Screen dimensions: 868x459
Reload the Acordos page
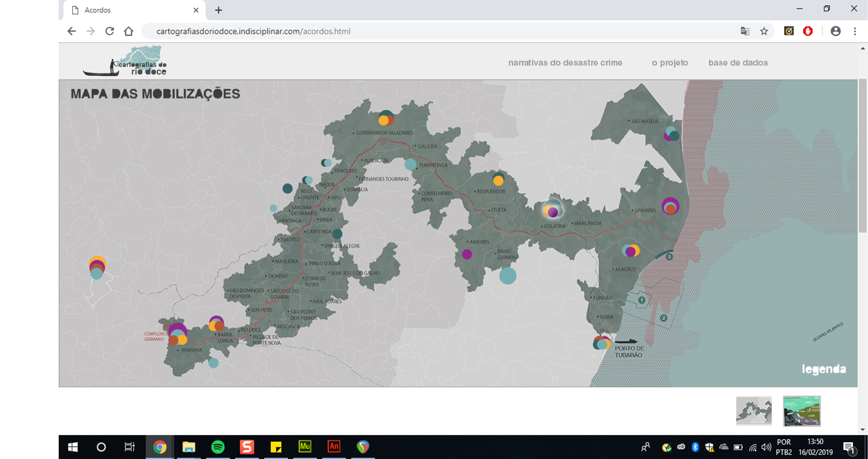point(110,31)
